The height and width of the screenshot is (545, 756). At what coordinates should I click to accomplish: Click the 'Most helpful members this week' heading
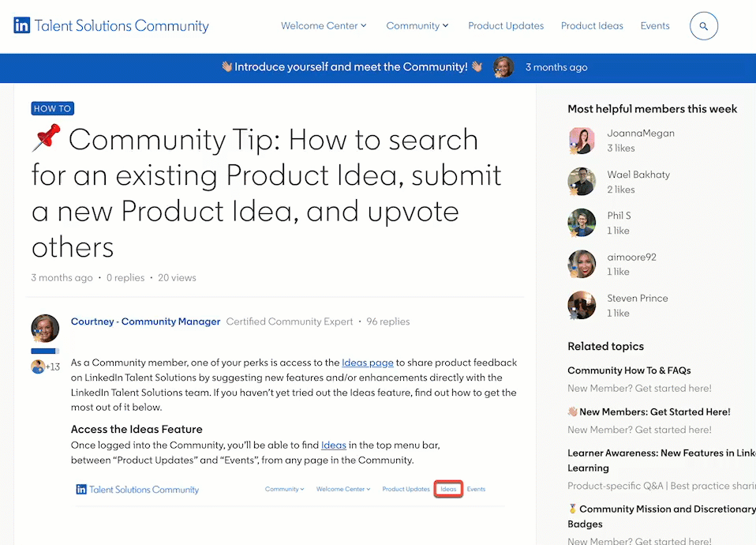click(x=653, y=109)
